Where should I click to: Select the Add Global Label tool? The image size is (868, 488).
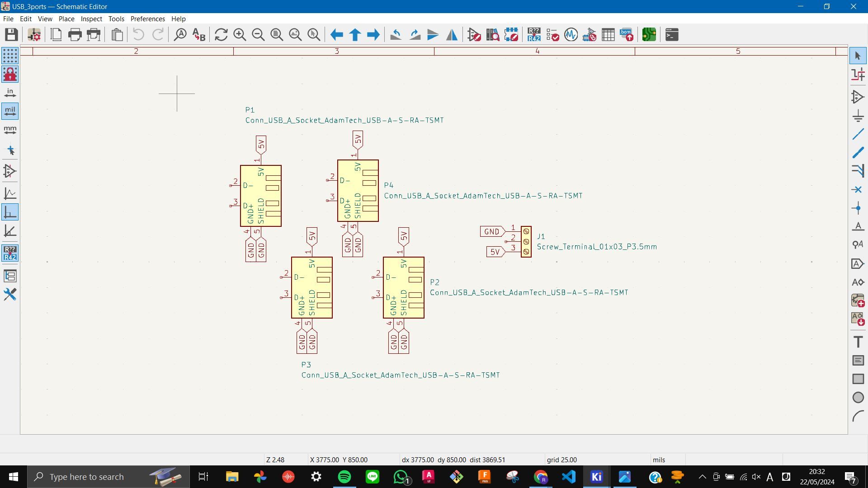[858, 263]
